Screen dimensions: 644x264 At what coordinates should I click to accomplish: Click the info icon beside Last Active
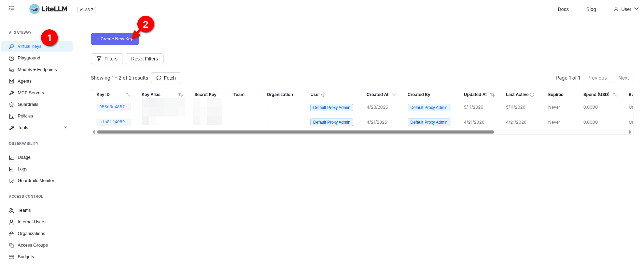point(532,95)
